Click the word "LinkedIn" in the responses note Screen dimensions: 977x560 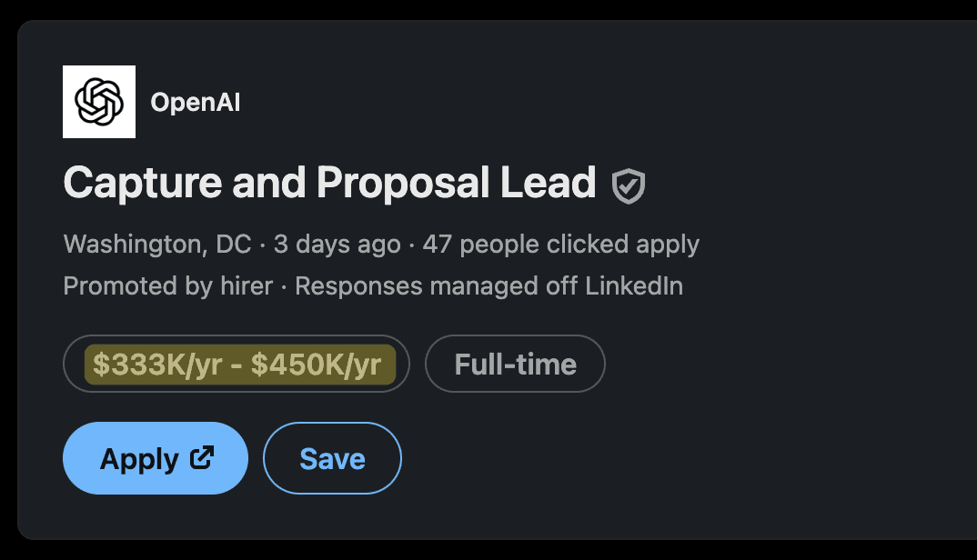click(x=633, y=286)
